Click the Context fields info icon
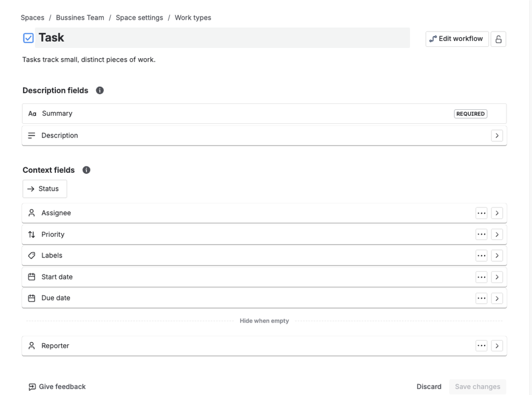This screenshot has width=532, height=395. (86, 170)
